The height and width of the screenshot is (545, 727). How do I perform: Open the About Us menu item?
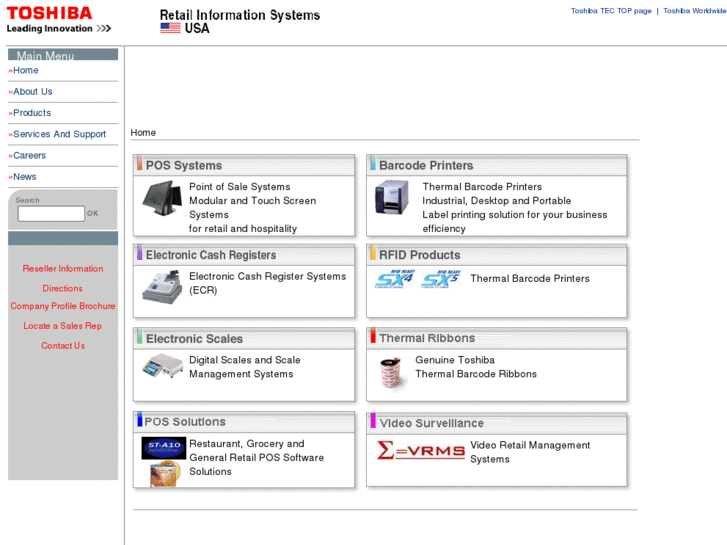click(32, 92)
